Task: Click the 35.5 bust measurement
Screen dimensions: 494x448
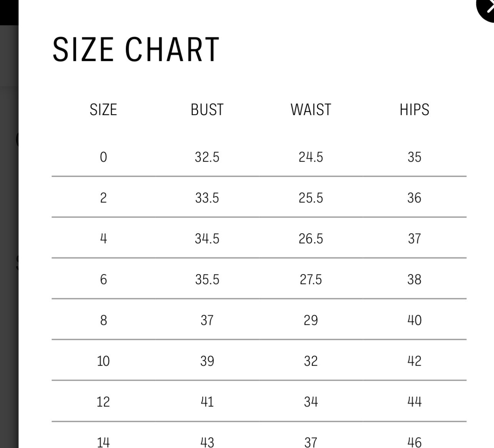Action: [207, 279]
